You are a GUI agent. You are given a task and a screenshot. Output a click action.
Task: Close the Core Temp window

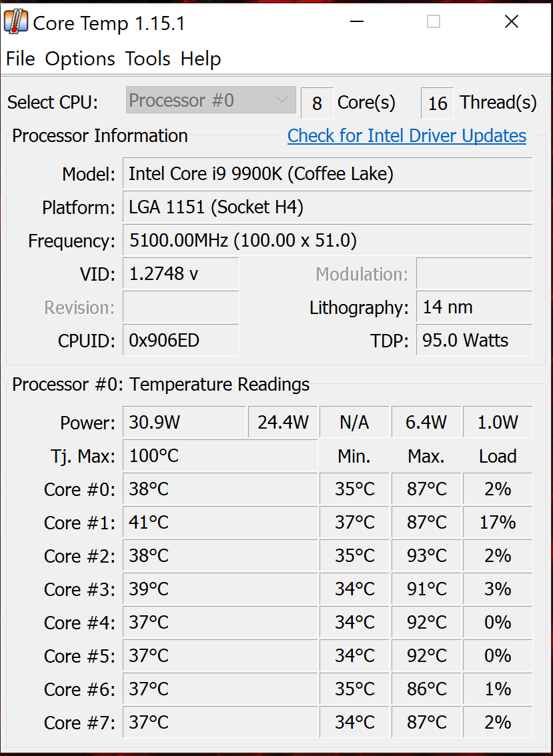click(511, 22)
